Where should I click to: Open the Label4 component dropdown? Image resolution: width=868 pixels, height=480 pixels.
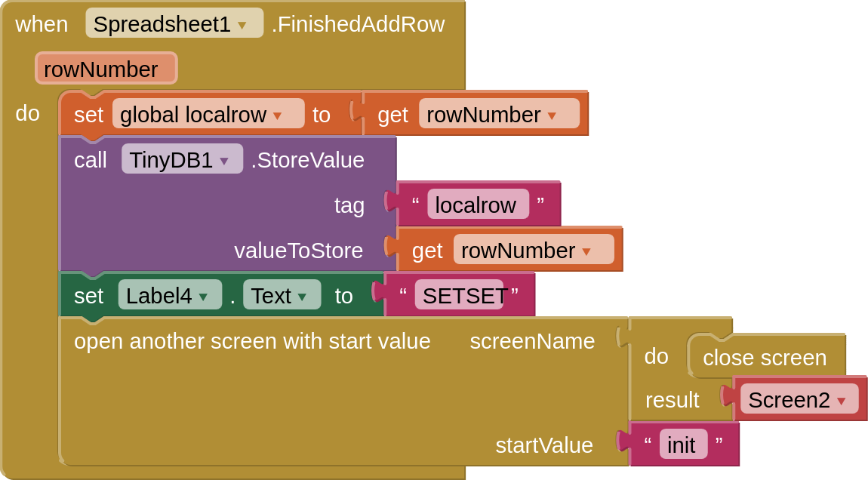tap(203, 297)
